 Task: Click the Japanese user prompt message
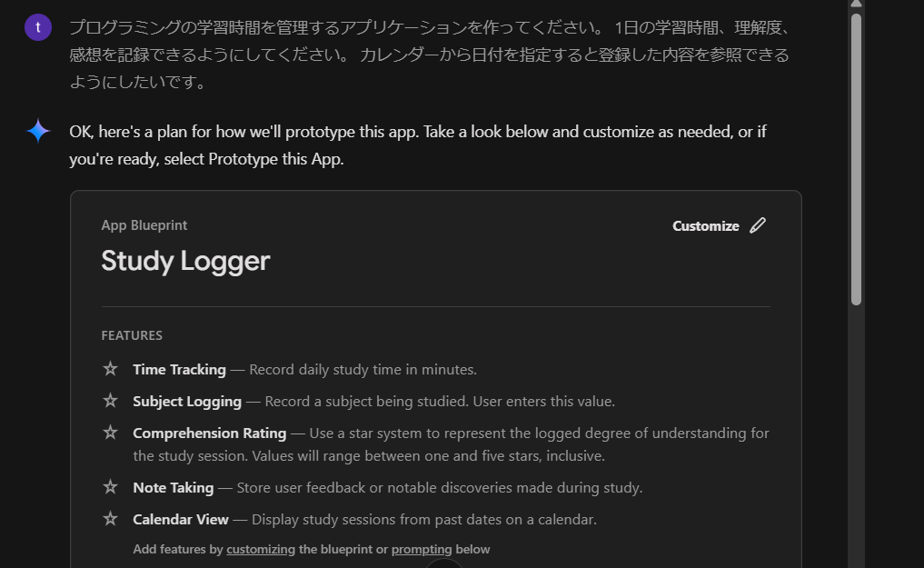click(x=429, y=55)
